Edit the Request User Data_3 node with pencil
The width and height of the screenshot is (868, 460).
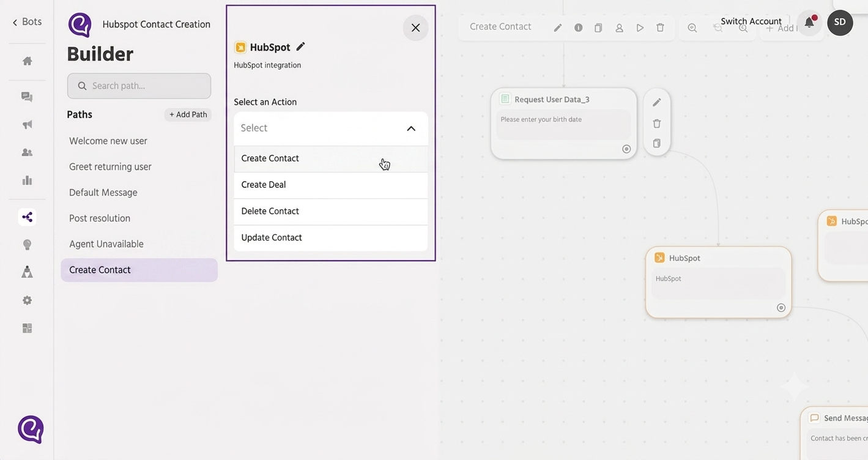(x=656, y=102)
